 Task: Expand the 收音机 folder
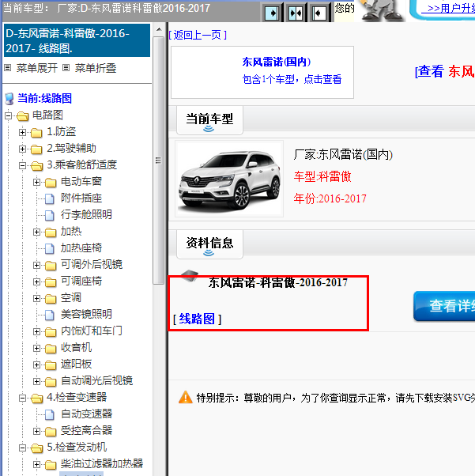click(x=36, y=348)
